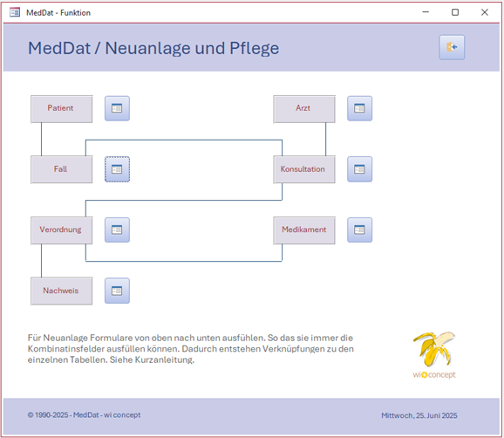
Task: Click the exit door icon in header
Action: (452, 47)
